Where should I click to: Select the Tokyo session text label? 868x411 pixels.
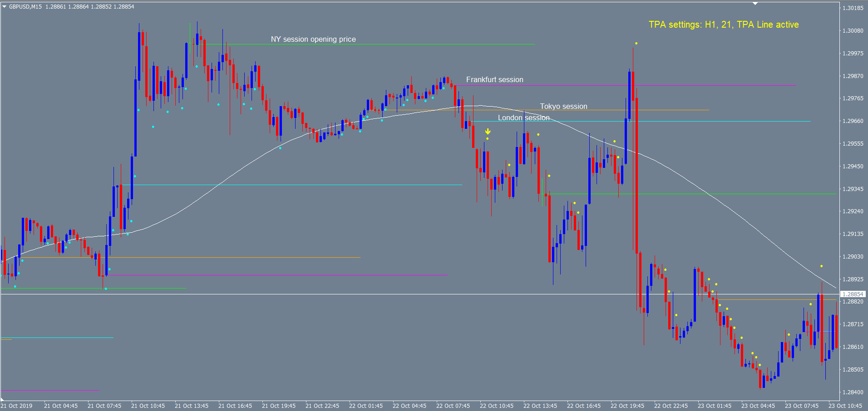click(x=563, y=107)
